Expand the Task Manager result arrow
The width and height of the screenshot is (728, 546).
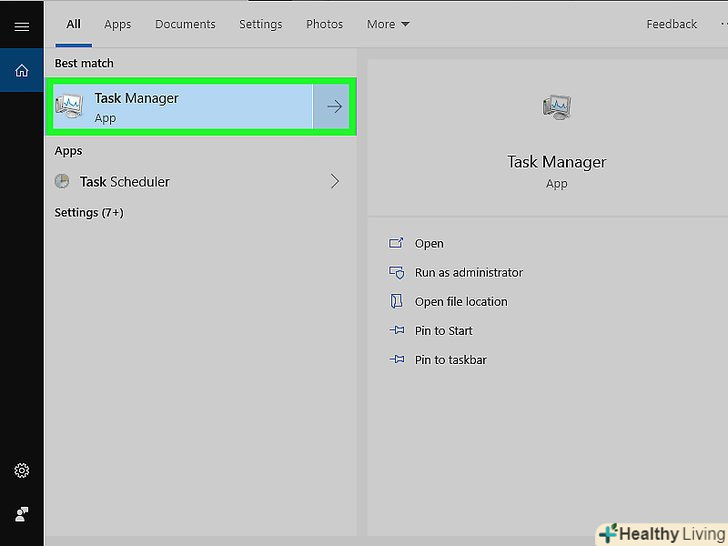tap(335, 107)
